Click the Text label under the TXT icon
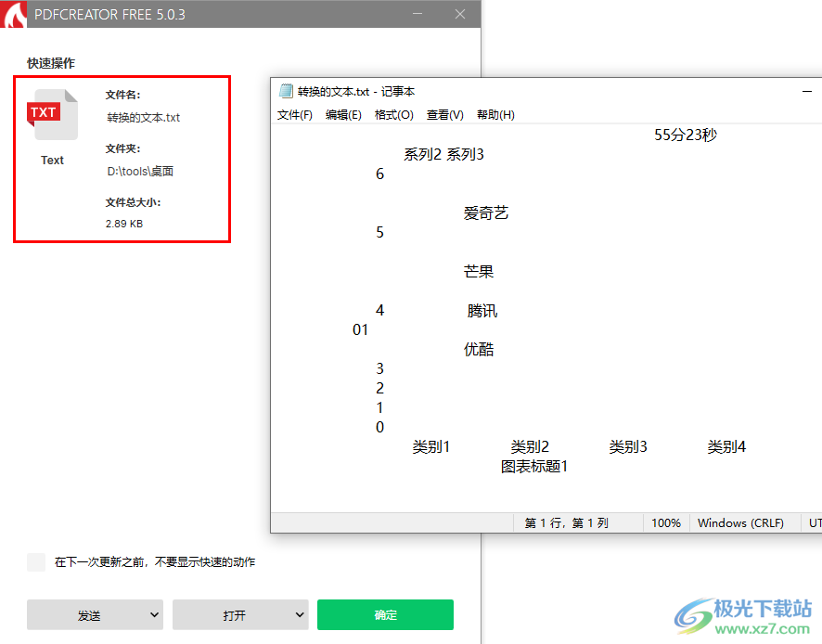822x644 pixels. 53,160
